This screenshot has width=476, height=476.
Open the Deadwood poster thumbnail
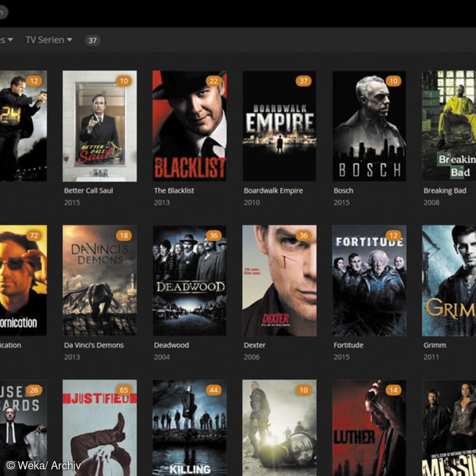tap(189, 281)
